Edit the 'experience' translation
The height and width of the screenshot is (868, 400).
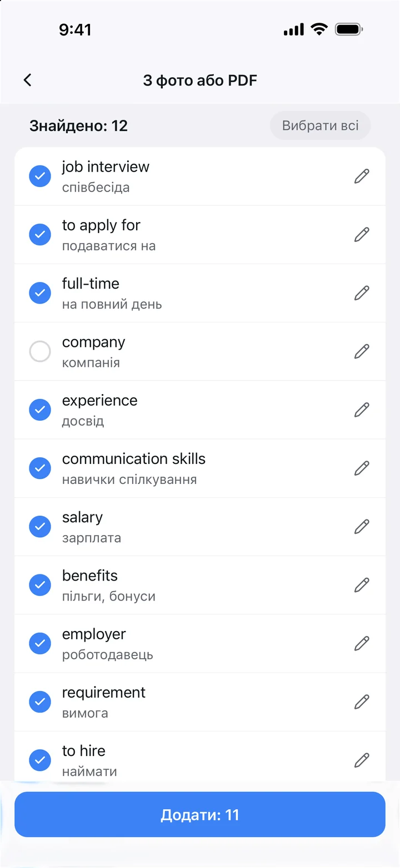362,410
